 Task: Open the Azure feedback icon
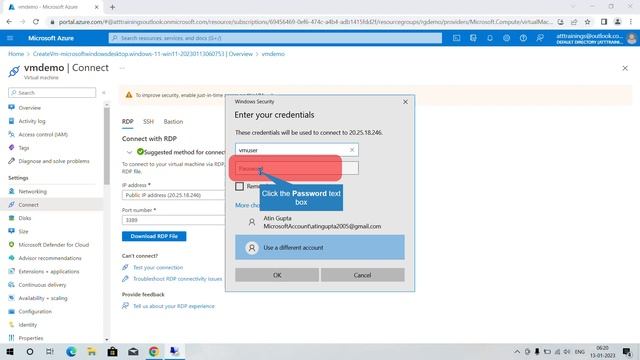(x=540, y=38)
